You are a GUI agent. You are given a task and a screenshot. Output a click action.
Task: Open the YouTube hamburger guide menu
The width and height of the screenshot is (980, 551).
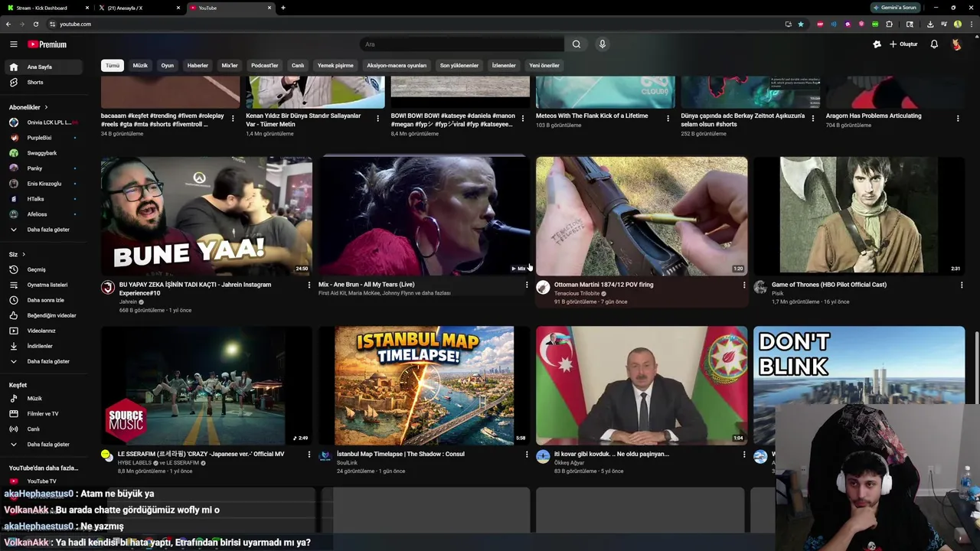coord(13,44)
